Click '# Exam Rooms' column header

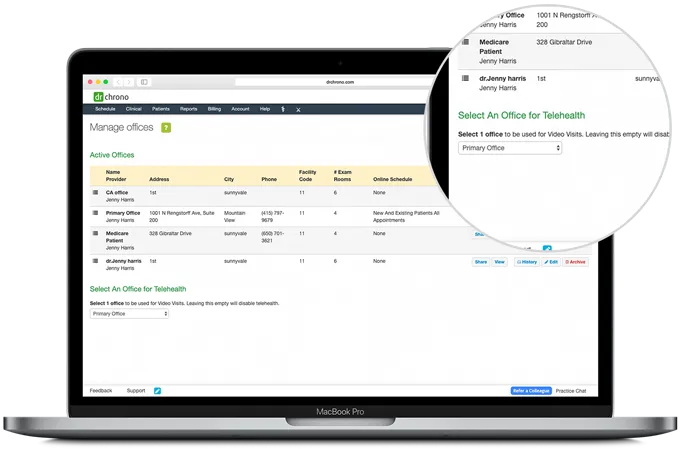[x=343, y=176]
